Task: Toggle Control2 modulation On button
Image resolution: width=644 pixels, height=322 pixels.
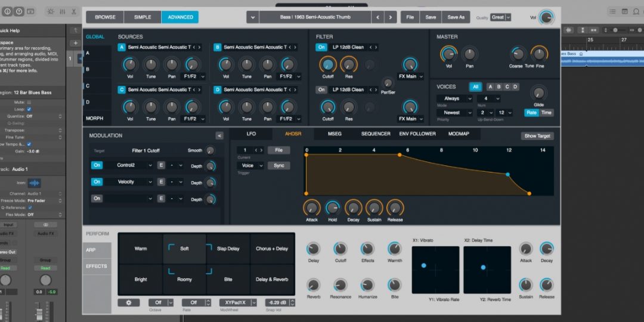Action: point(97,165)
